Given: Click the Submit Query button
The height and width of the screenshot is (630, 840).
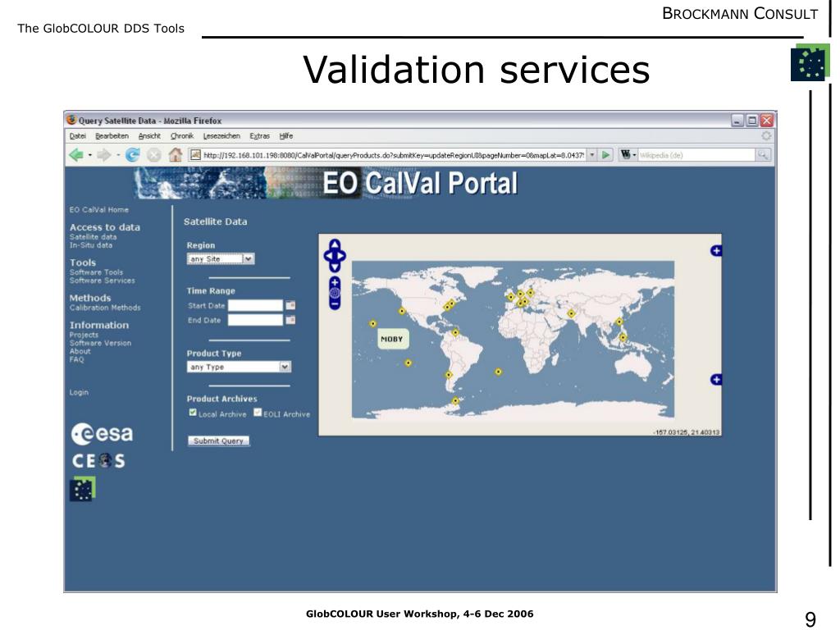Looking at the screenshot, I should 218,441.
